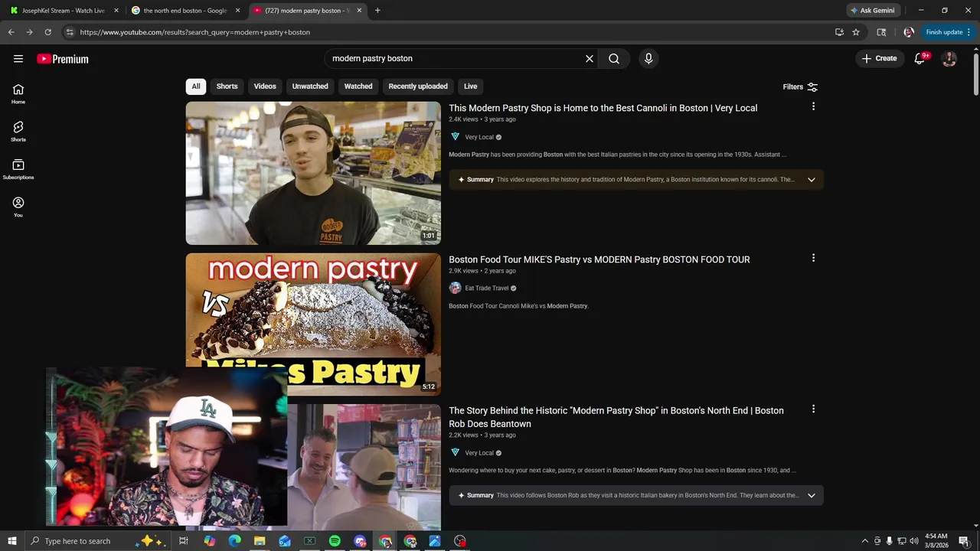
Task: Select the Live filter chip
Action: pos(471,86)
